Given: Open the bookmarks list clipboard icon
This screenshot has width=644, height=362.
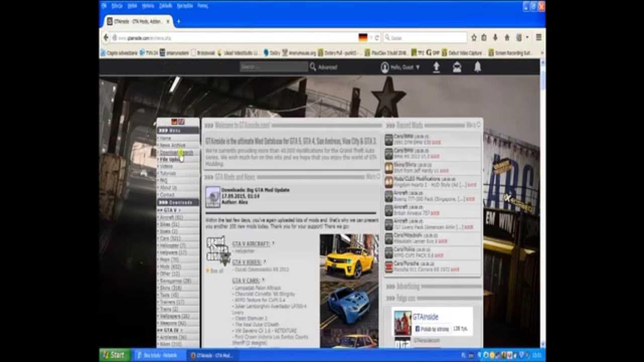Looking at the screenshot, I should [x=484, y=37].
